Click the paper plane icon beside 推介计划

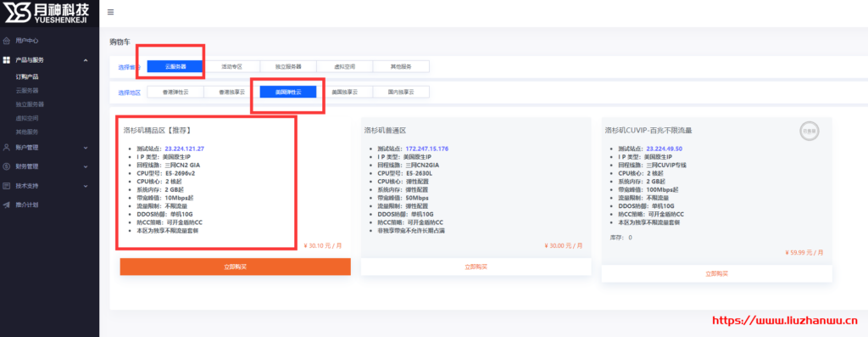coord(6,205)
